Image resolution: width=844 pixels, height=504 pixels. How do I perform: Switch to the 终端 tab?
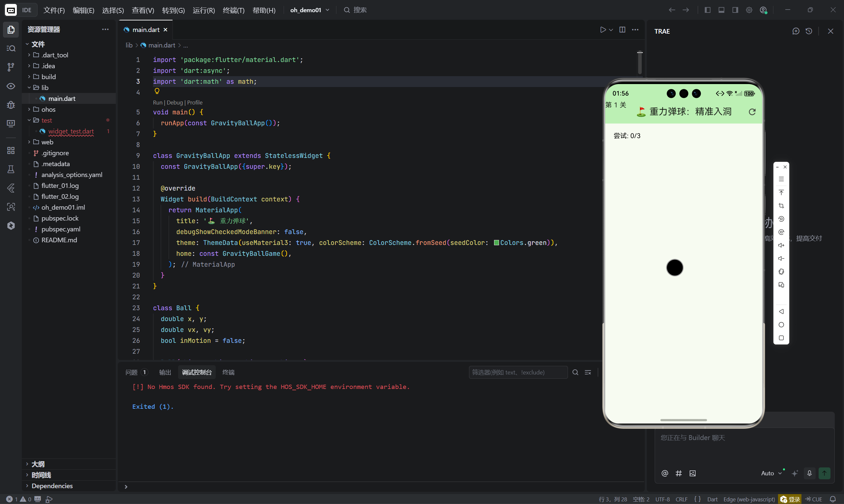pos(228,372)
